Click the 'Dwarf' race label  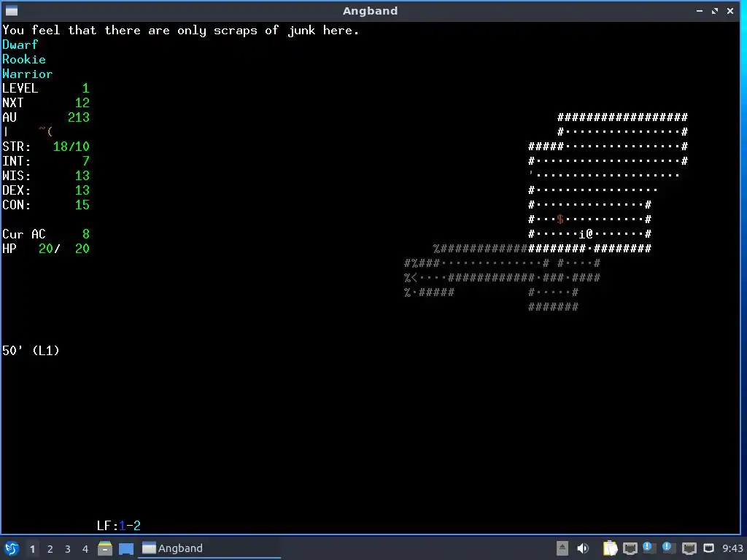(x=20, y=44)
